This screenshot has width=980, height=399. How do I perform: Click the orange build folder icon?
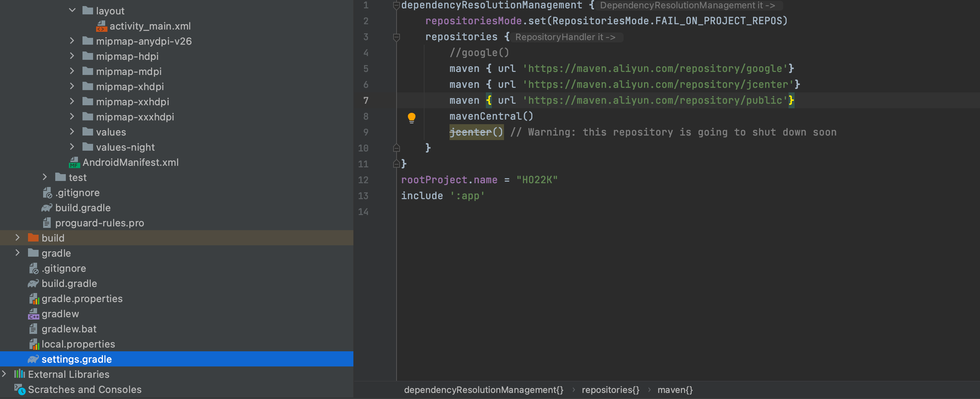pyautogui.click(x=33, y=238)
